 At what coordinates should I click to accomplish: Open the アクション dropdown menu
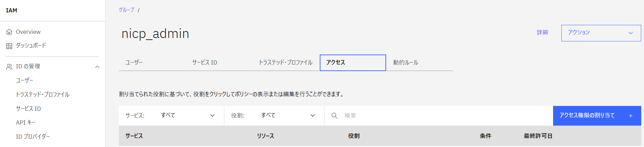tap(601, 33)
